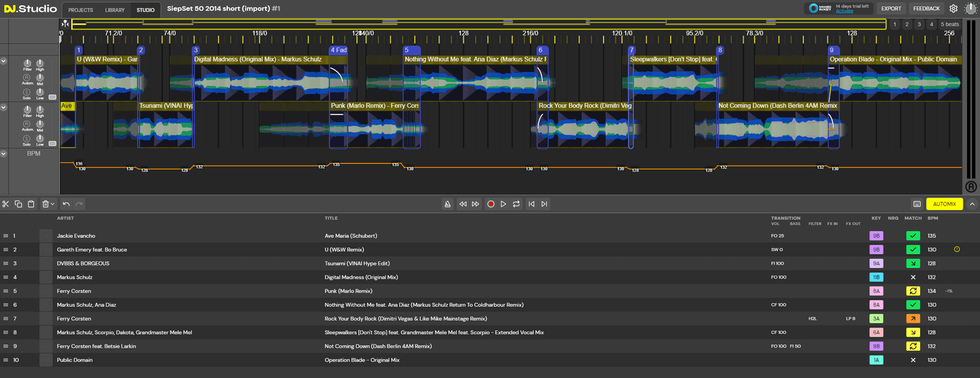
Task: Click the fast-forward playback button
Action: tap(475, 204)
